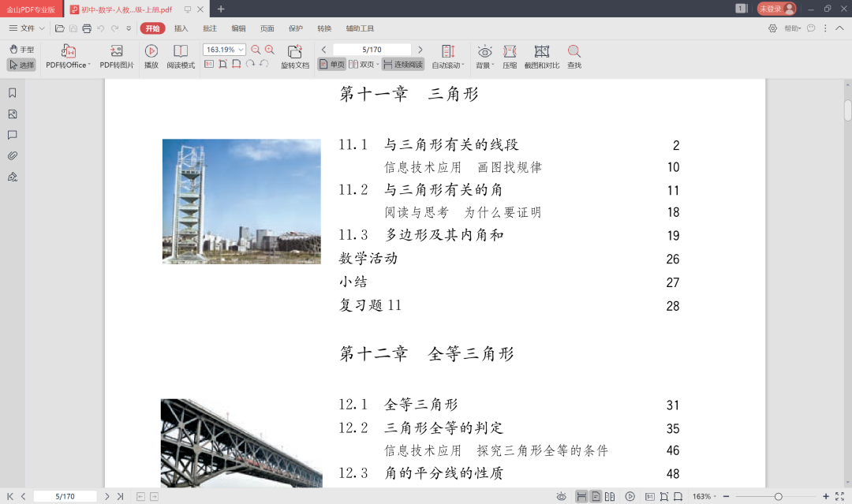Launch 截图和对比 screenshot and compare

click(541, 55)
